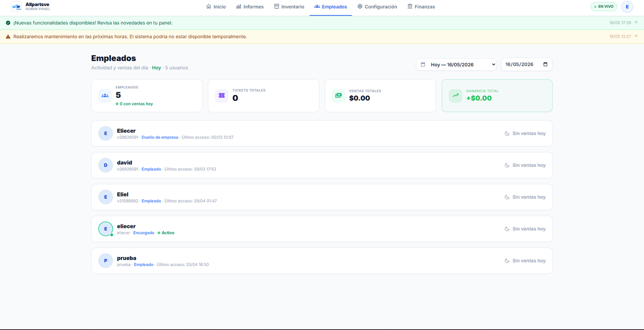Switch to the Finanzas tab
The image size is (644, 330).
(x=421, y=7)
